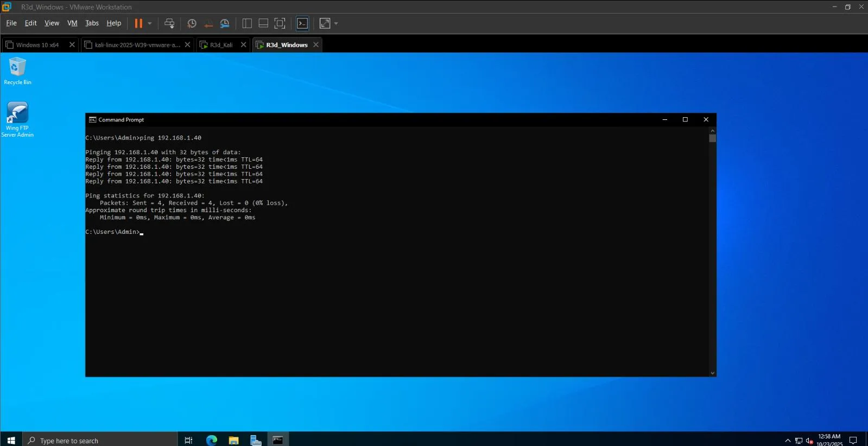Minimize the Command Prompt window

[664, 120]
